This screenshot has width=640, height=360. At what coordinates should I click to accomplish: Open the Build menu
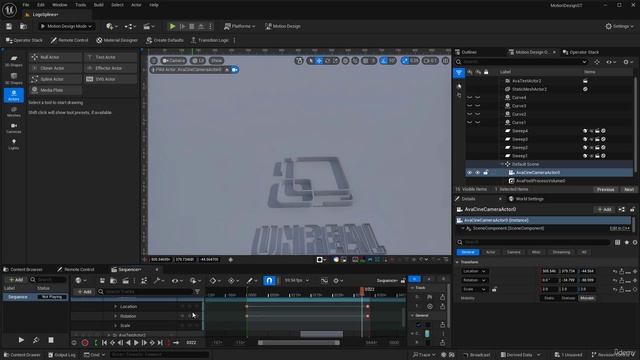point(98,5)
